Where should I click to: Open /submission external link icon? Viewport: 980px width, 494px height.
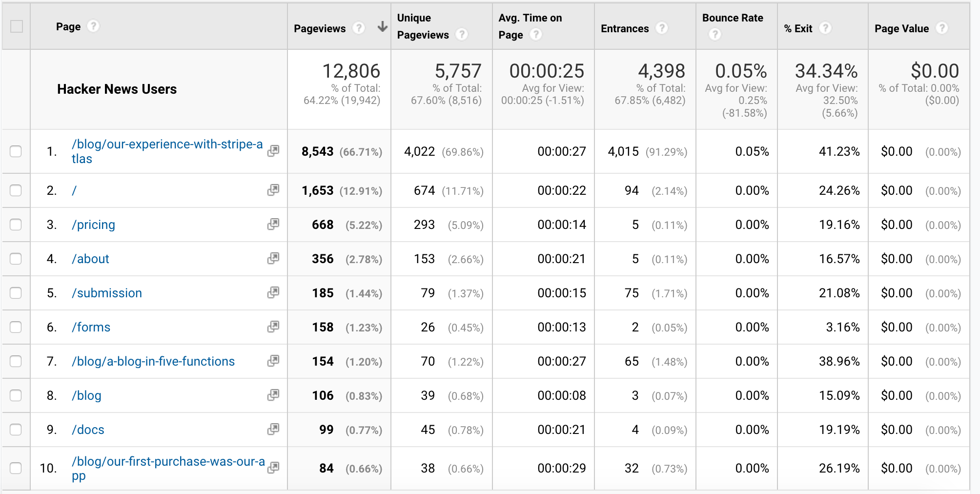pyautogui.click(x=273, y=292)
